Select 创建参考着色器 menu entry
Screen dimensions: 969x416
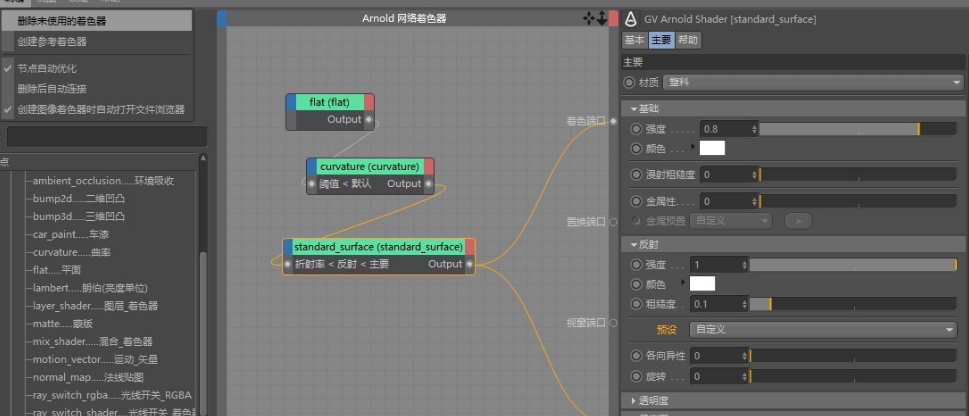(x=96, y=42)
